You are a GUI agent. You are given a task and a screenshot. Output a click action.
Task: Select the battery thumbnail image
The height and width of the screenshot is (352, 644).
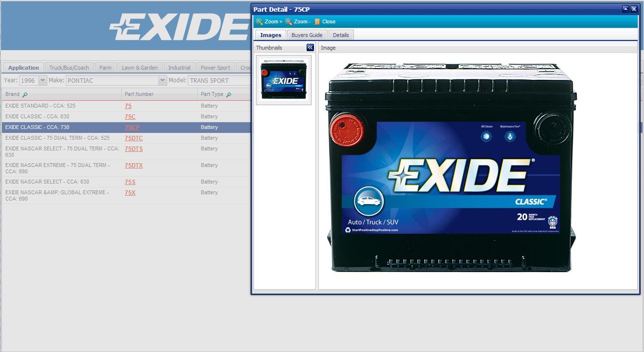coord(284,79)
